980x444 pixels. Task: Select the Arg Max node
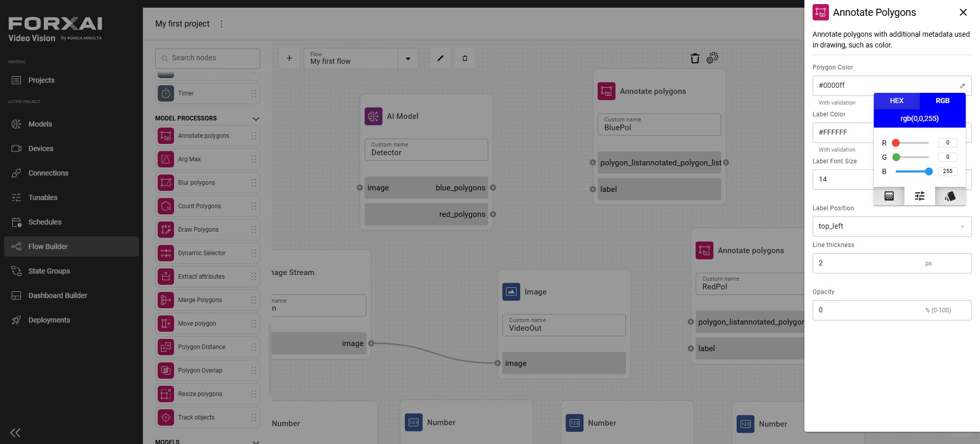(208, 159)
